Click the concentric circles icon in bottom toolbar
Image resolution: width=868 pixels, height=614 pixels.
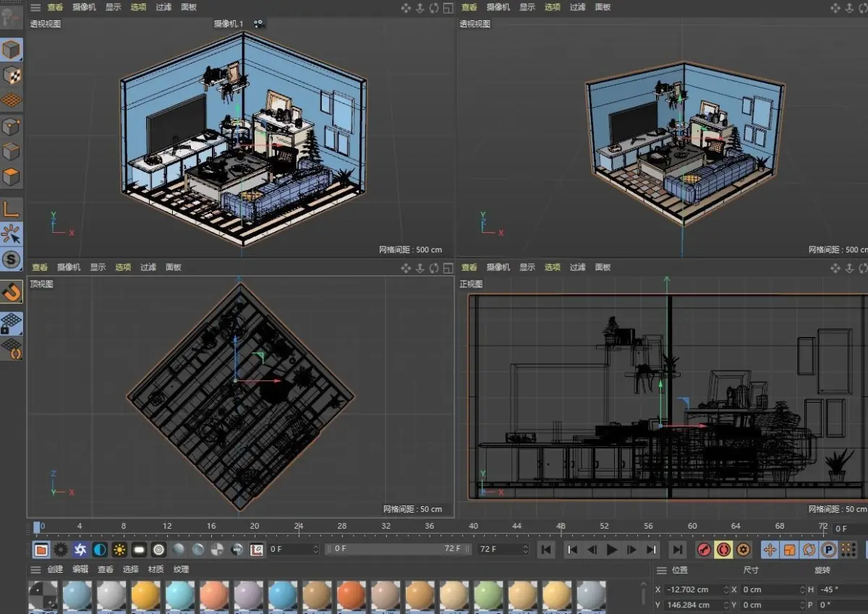(158, 550)
